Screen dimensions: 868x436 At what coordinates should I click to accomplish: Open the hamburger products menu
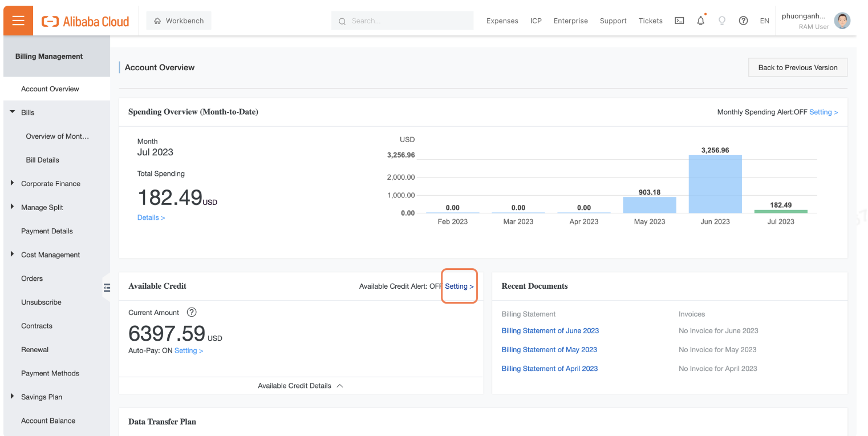pos(18,21)
